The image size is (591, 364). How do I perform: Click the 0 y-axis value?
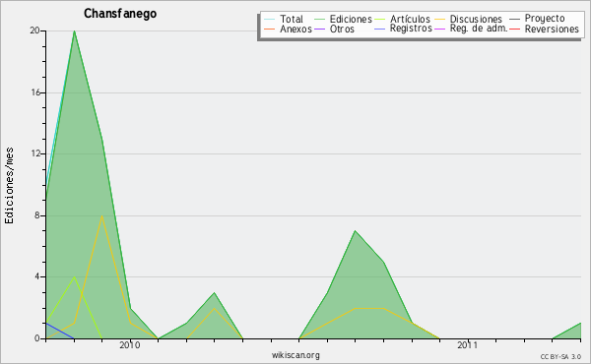click(x=37, y=338)
